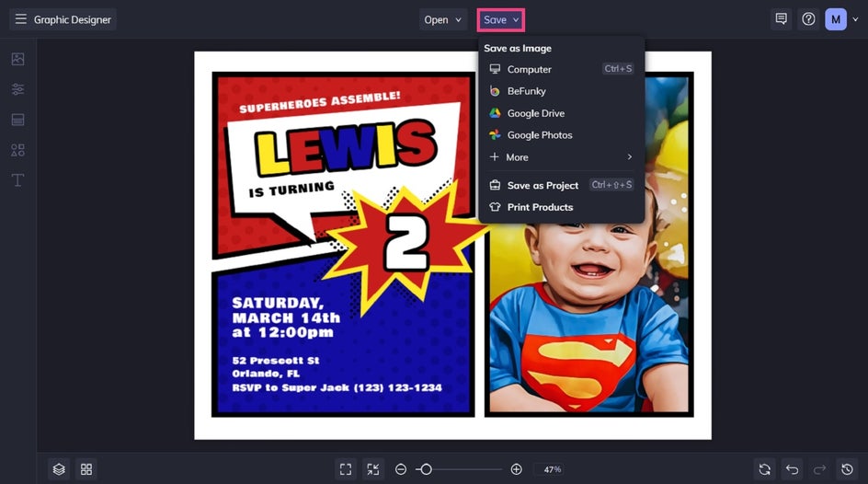The image size is (868, 484).
Task: Undo the last action
Action: (x=793, y=469)
